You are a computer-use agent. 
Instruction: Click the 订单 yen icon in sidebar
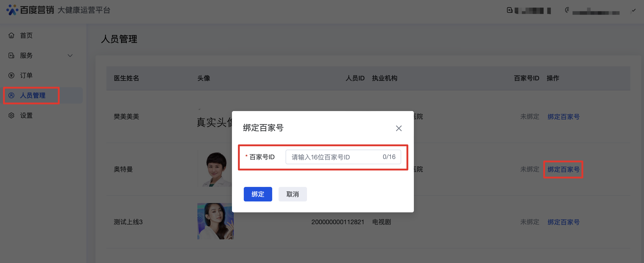pos(12,75)
